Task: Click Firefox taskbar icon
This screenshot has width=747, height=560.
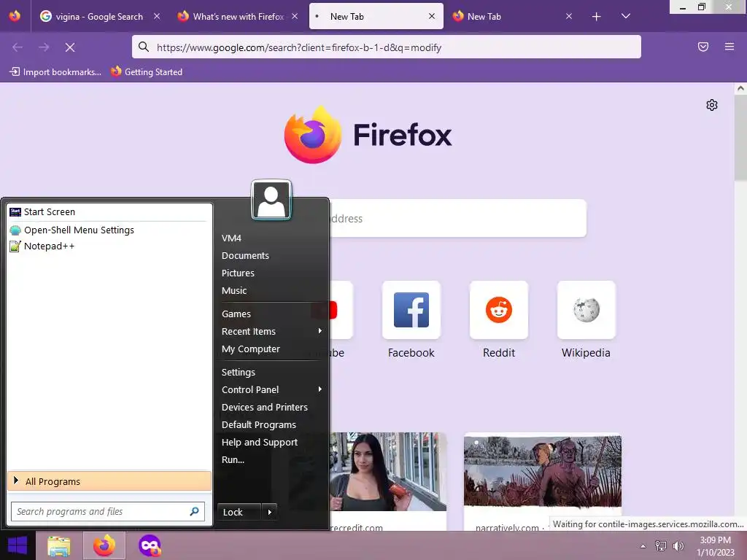Action: (104, 545)
